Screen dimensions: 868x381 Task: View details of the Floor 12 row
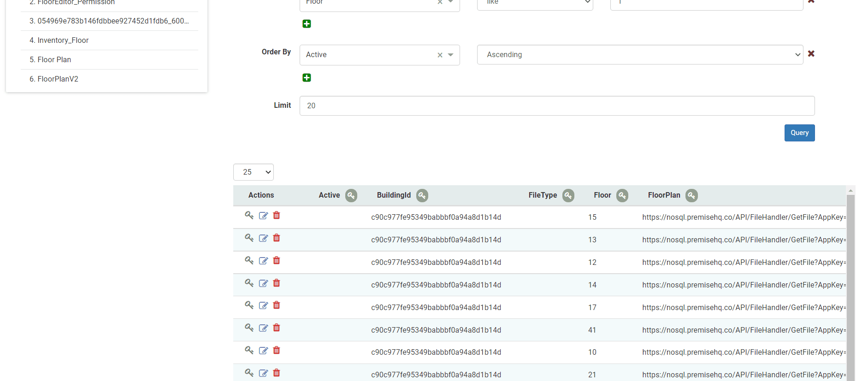[249, 260]
